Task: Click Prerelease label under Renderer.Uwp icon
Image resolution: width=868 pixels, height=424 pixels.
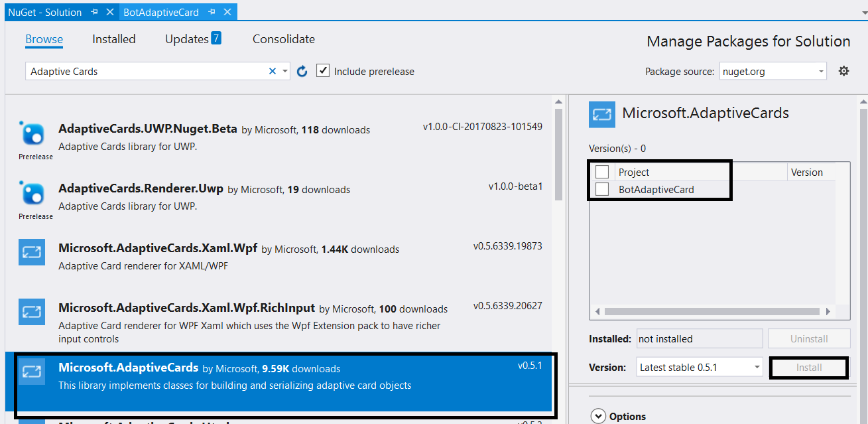Action: (x=36, y=216)
